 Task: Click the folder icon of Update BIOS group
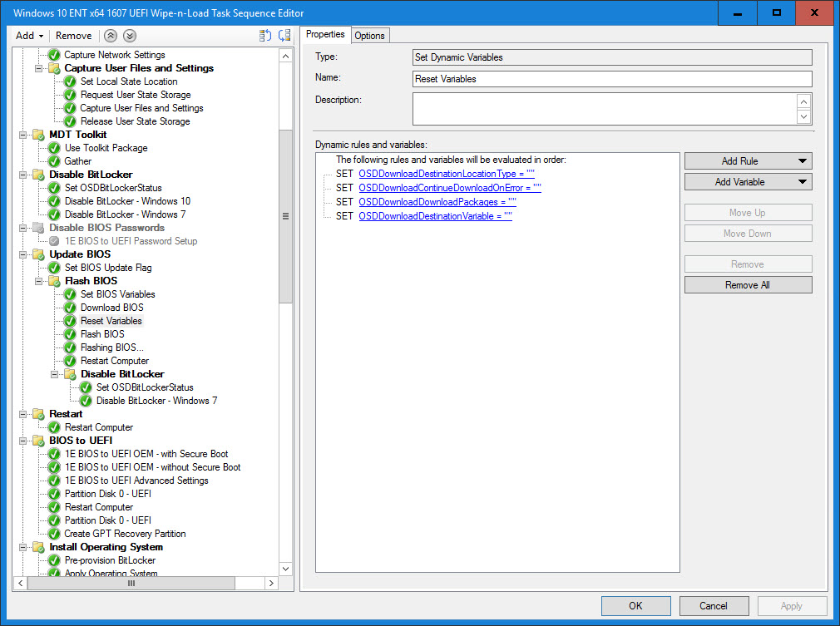point(38,254)
